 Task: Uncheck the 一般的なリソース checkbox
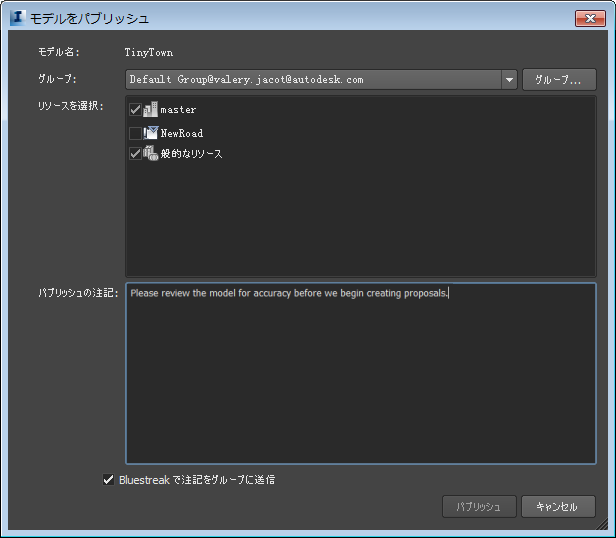(135, 153)
